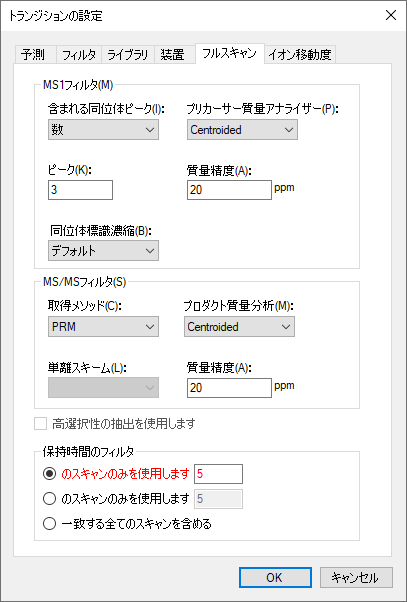Click the MS/MS 質量精度 ppm field
Viewport: 407px width, 602px height.
click(229, 388)
